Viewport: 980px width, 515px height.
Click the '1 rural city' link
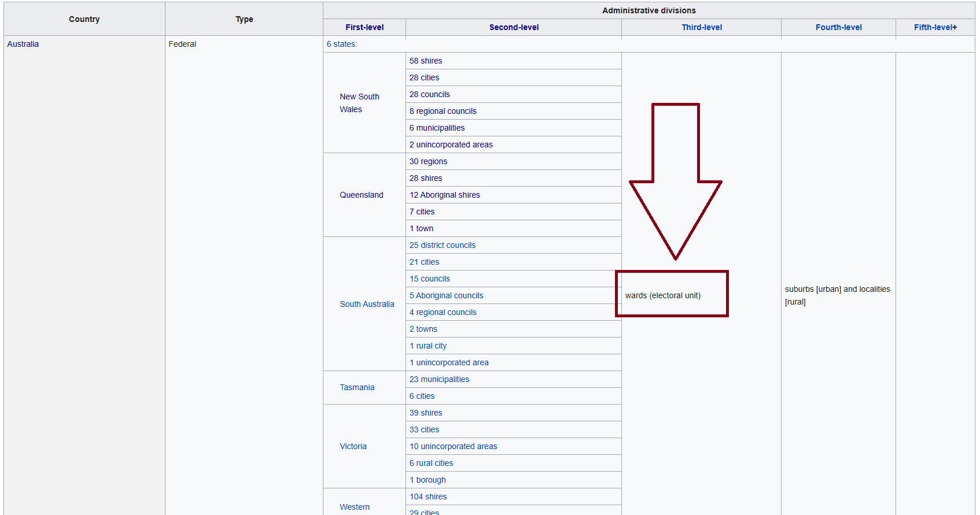428,346
